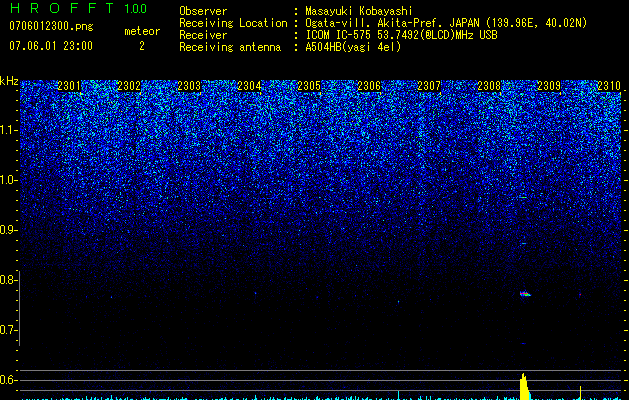Click the timestamp 07.06.01 23:00
Screen dimensions: 629x400
coord(51,46)
